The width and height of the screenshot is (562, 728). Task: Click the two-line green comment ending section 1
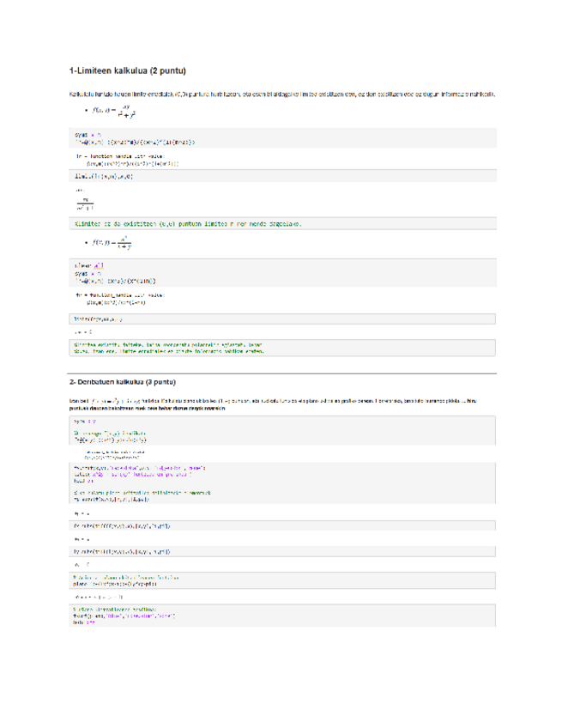[x=172, y=349]
